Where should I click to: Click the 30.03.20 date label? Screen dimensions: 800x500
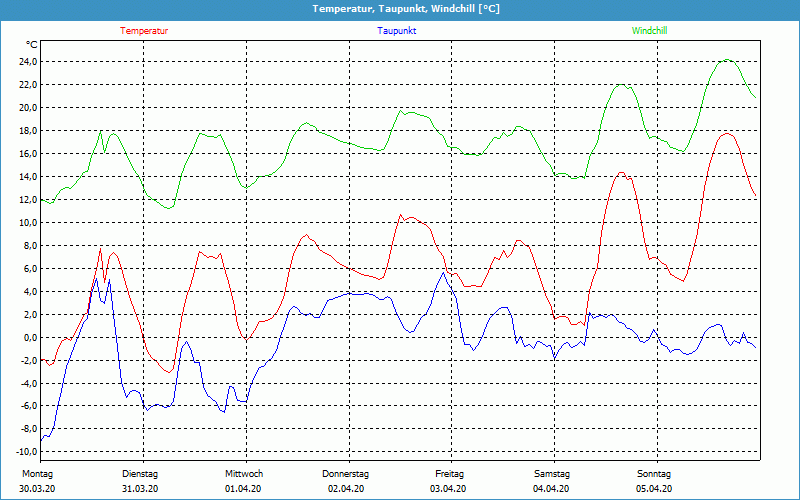coord(37,489)
